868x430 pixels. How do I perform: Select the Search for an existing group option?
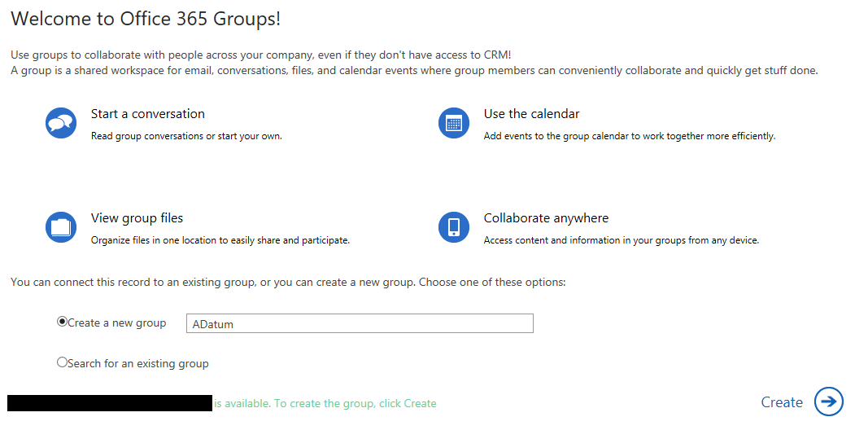62,362
